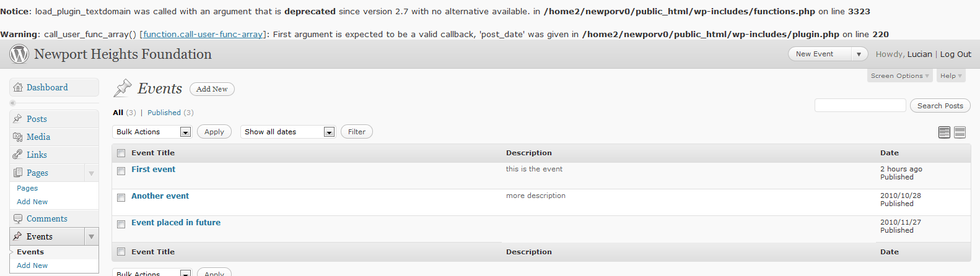Click the Dashboard home icon

pos(18,87)
